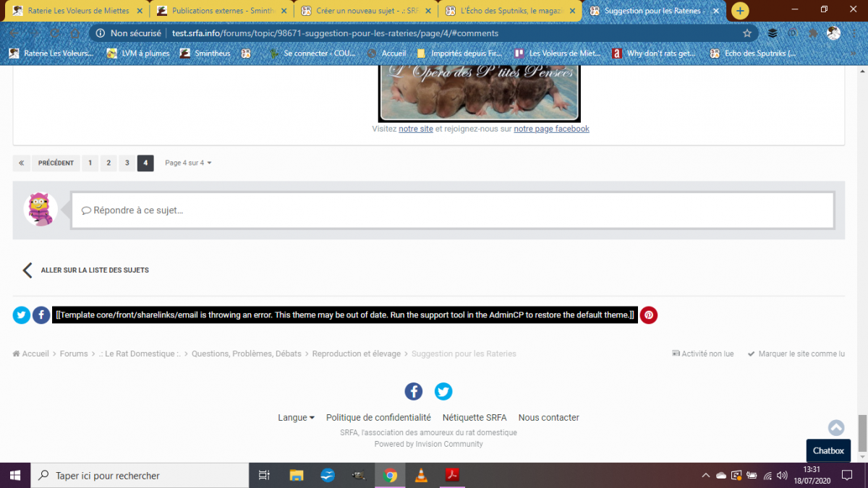Open SRFA Twitter page footer icon
This screenshot has width=868, height=488.
pyautogui.click(x=443, y=391)
